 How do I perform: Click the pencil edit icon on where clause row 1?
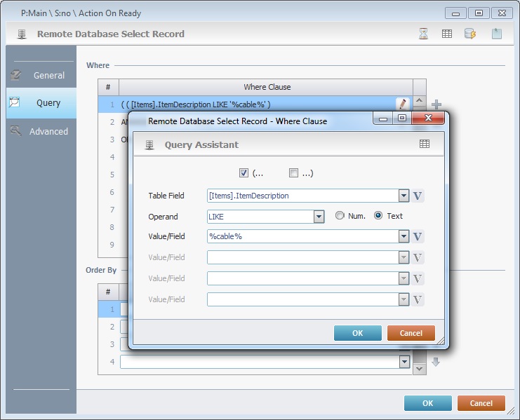(x=402, y=104)
